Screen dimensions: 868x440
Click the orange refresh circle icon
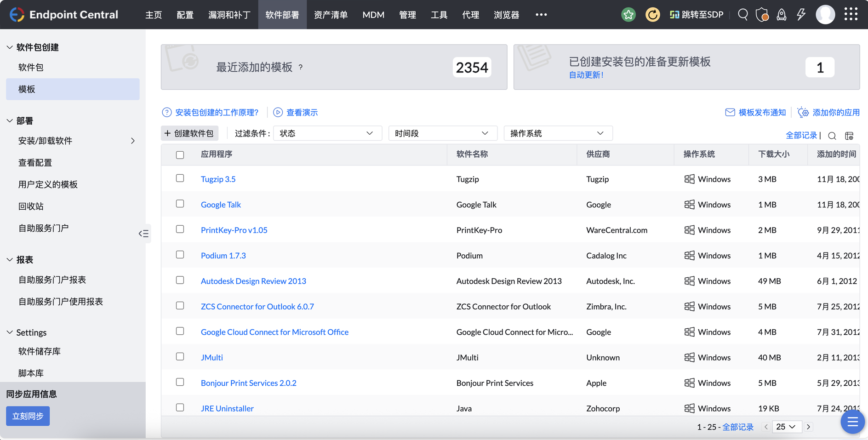click(x=652, y=15)
